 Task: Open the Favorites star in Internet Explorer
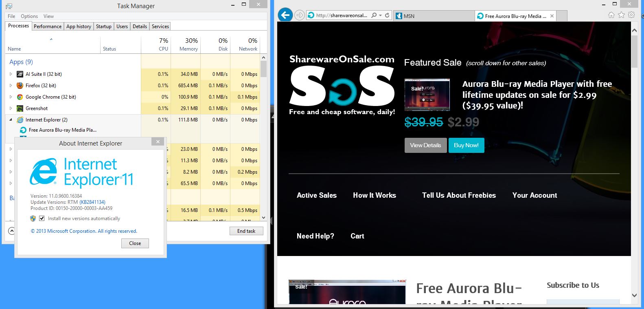click(621, 15)
